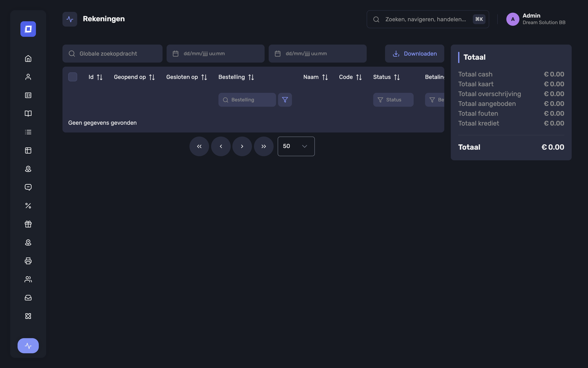Image resolution: width=588 pixels, height=368 pixels.
Task: Go to the previous page
Action: point(221,146)
